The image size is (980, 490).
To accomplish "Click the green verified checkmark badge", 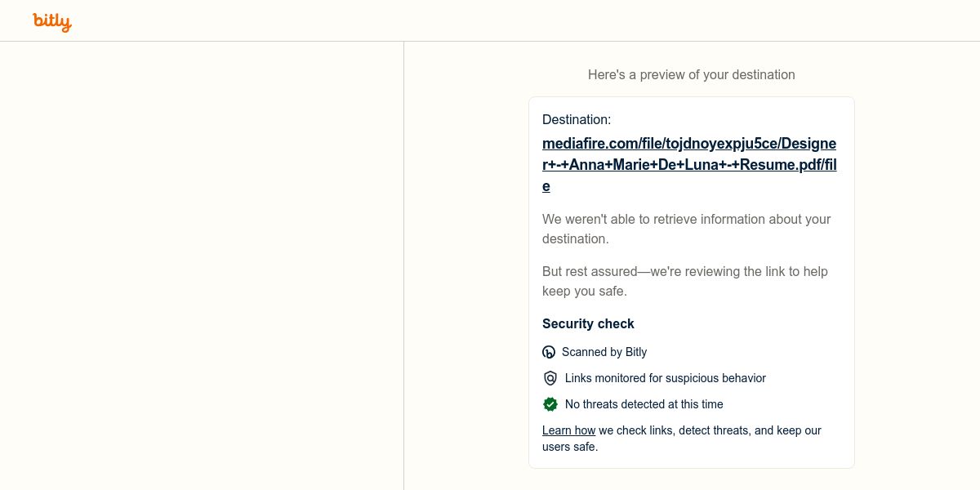I will 550,404.
